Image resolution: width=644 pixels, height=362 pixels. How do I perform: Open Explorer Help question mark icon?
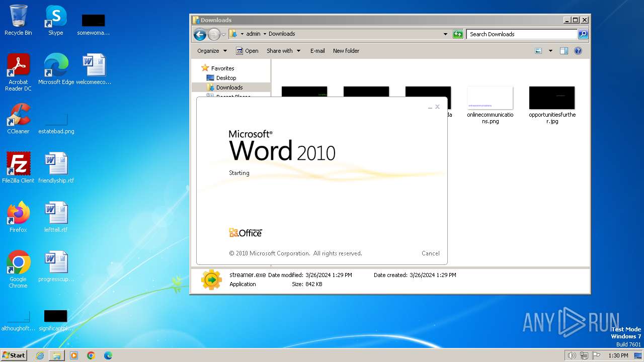578,51
